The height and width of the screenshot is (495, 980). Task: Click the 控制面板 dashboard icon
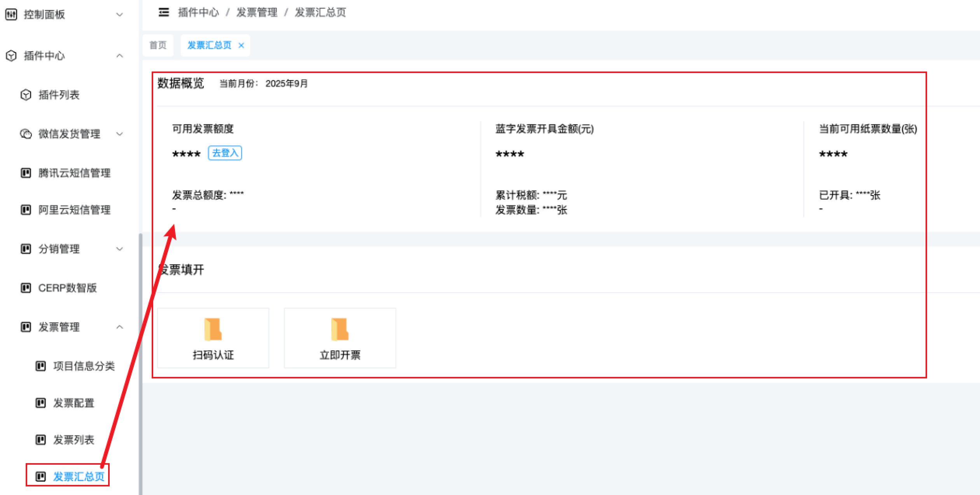tap(11, 15)
